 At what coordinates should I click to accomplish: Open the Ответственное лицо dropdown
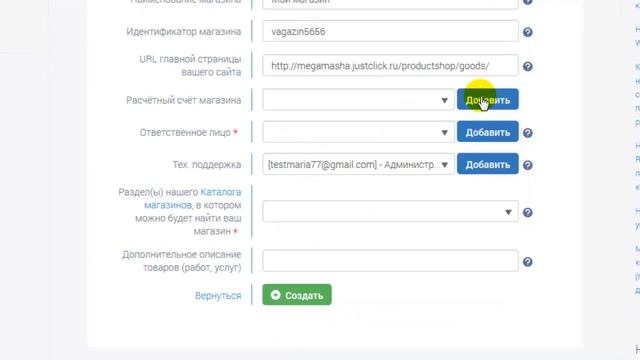(358, 132)
